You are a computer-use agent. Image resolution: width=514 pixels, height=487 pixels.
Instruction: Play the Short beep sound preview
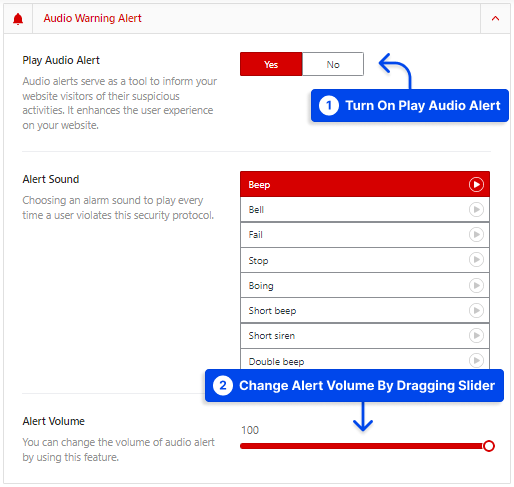click(476, 310)
